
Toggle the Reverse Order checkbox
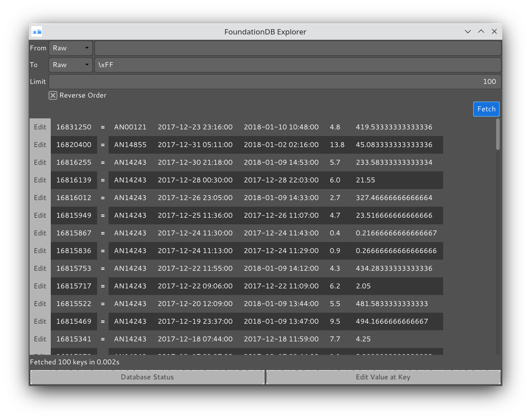click(x=53, y=95)
